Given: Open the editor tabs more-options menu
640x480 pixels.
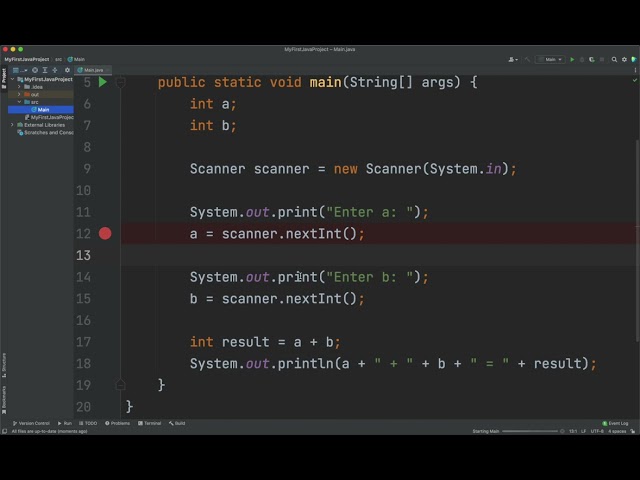Looking at the screenshot, I should point(636,70).
